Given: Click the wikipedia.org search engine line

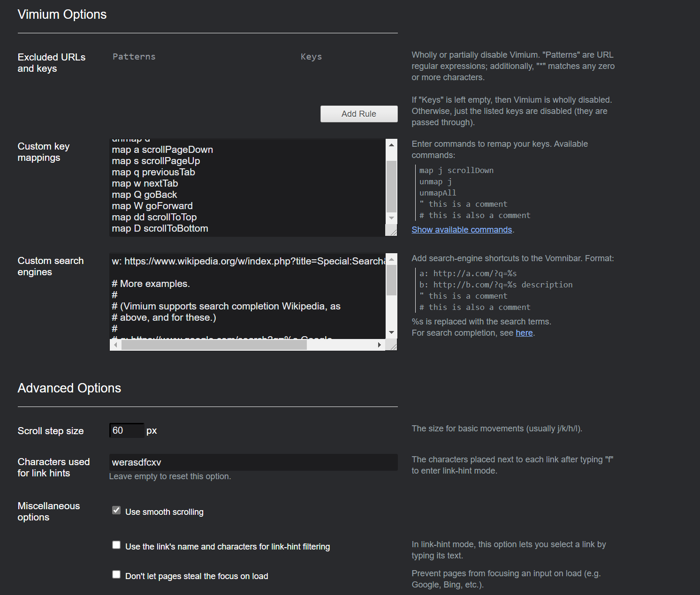Looking at the screenshot, I should click(248, 261).
